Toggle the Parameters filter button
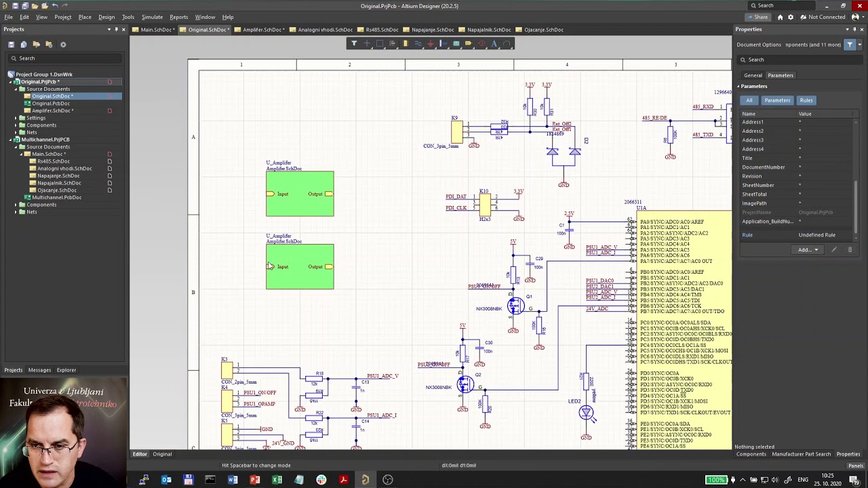868x488 pixels. pos(777,100)
